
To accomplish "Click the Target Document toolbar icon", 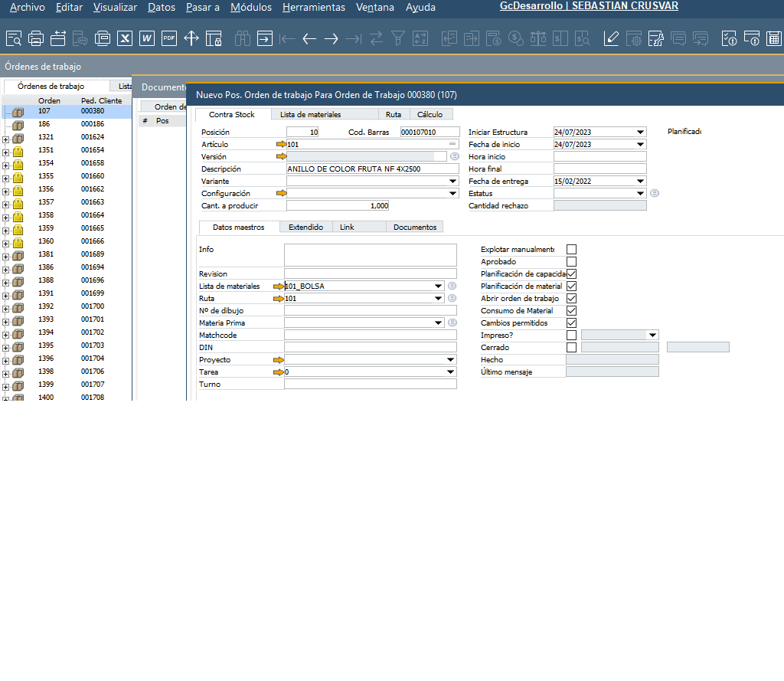I will [x=472, y=38].
